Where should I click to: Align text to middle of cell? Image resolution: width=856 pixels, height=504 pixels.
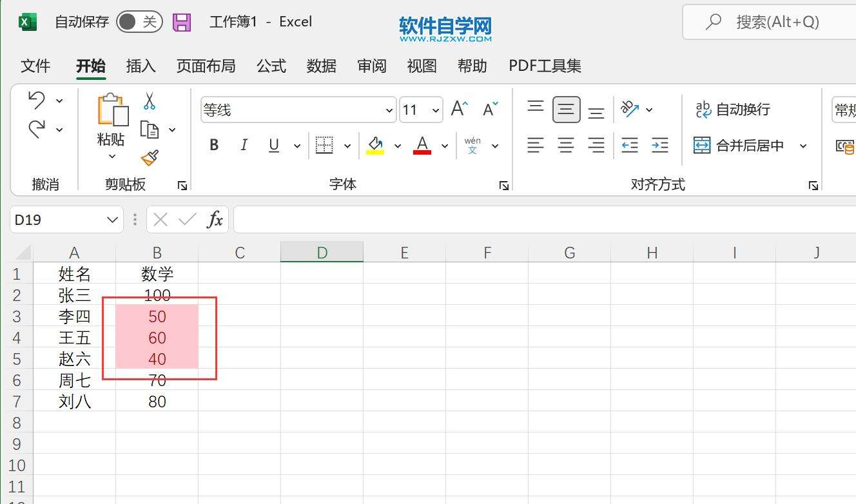click(566, 110)
